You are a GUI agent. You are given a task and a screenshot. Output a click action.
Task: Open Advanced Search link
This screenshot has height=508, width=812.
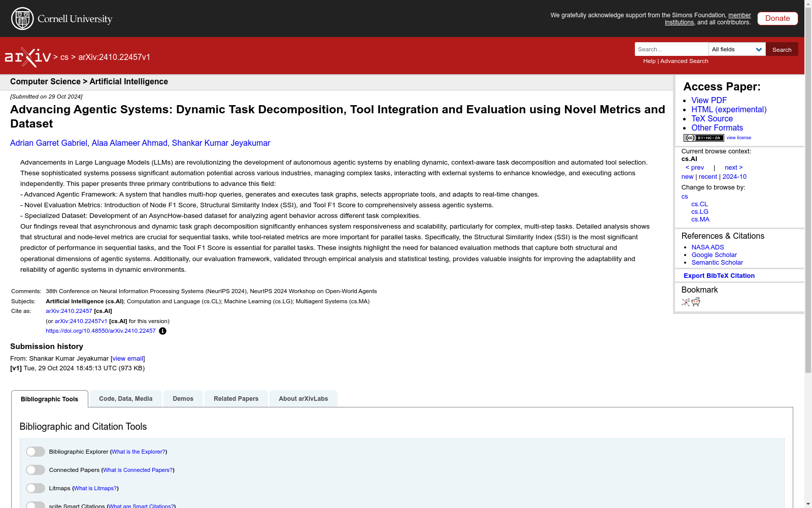click(684, 61)
